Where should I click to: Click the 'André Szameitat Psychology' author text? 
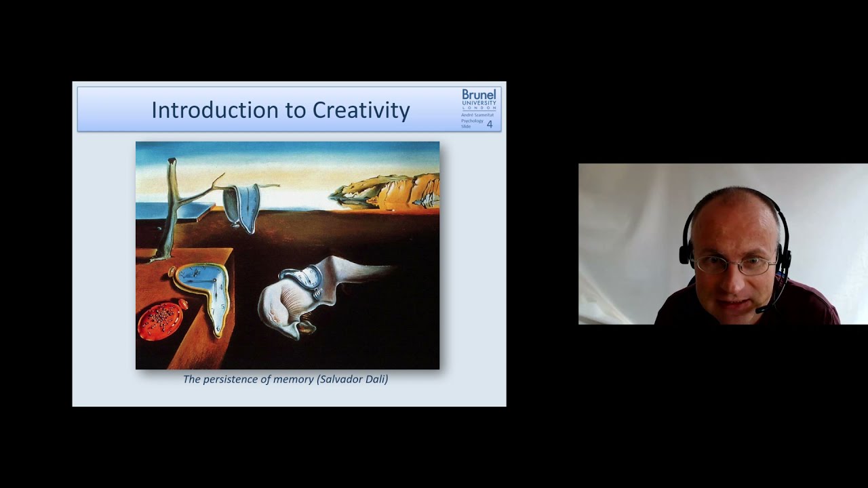point(477,118)
